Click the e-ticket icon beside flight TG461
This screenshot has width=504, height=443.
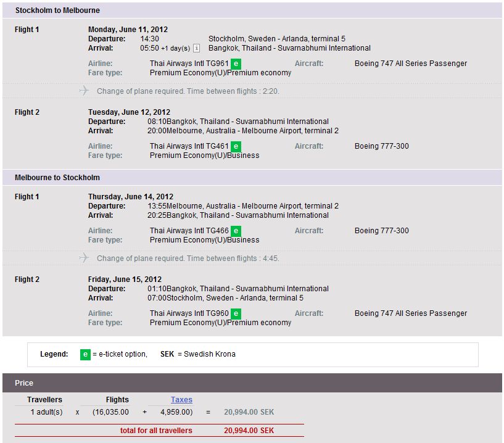coord(236,146)
